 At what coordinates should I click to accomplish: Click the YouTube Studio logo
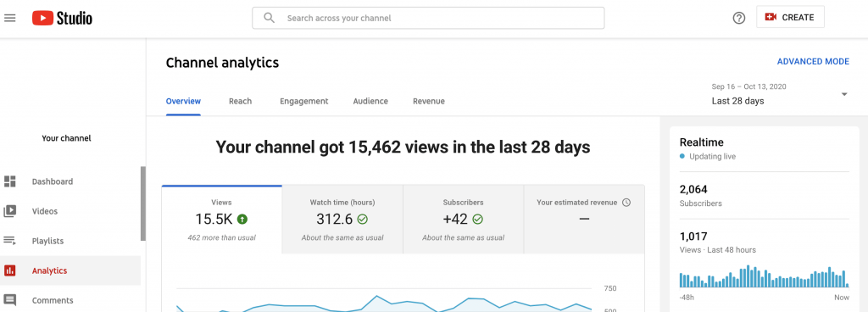point(62,19)
